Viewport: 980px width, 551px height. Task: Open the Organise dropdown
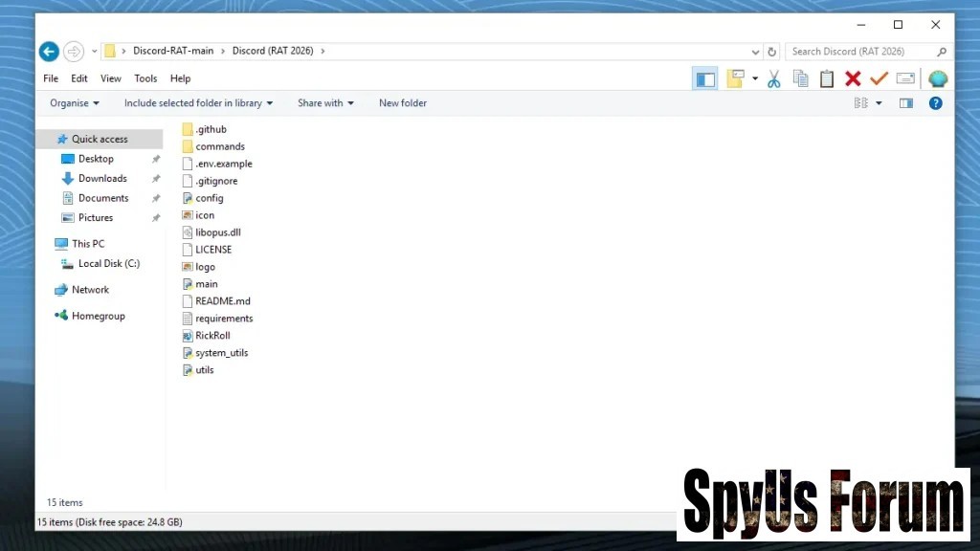[x=75, y=103]
